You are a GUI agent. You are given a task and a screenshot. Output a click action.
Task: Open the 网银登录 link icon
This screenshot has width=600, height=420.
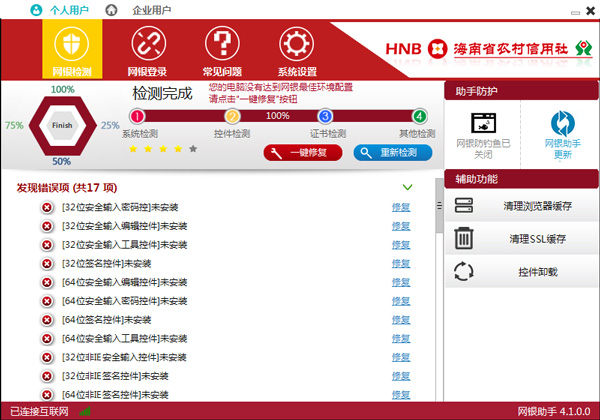coord(148,44)
